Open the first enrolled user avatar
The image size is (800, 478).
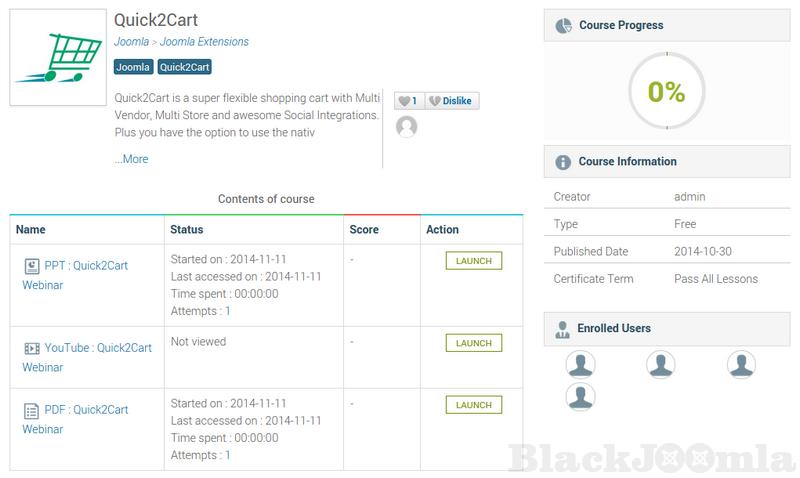(x=580, y=365)
